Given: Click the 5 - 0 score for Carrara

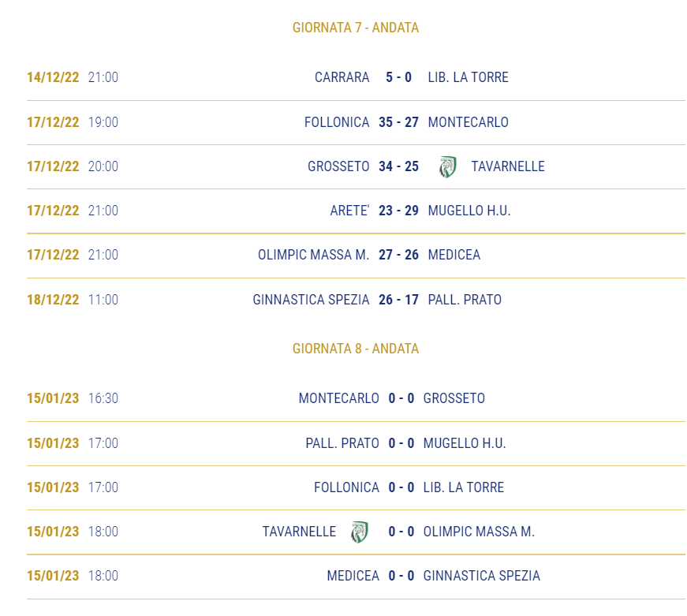Looking at the screenshot, I should click(398, 77).
